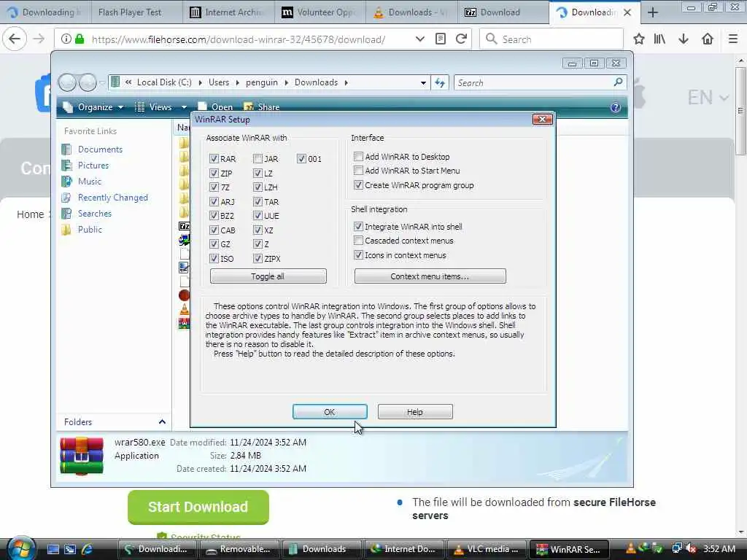This screenshot has height=560, width=747.
Task: Toggle Integrate WinRAR into shell
Action: pyautogui.click(x=358, y=226)
